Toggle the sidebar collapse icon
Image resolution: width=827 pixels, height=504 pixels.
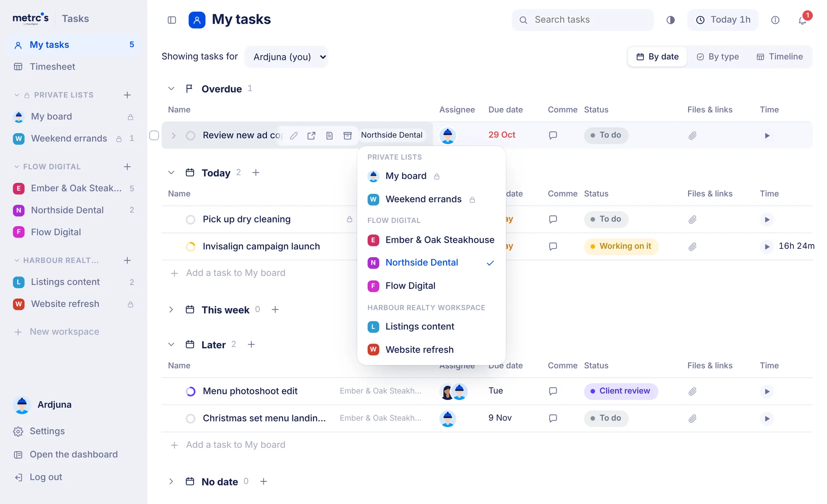(x=172, y=20)
